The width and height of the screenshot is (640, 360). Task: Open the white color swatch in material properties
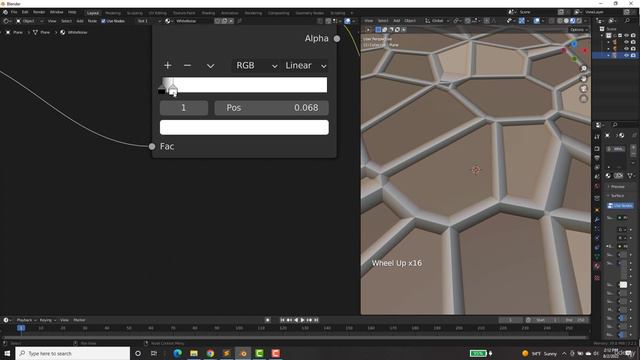[x=623, y=284]
